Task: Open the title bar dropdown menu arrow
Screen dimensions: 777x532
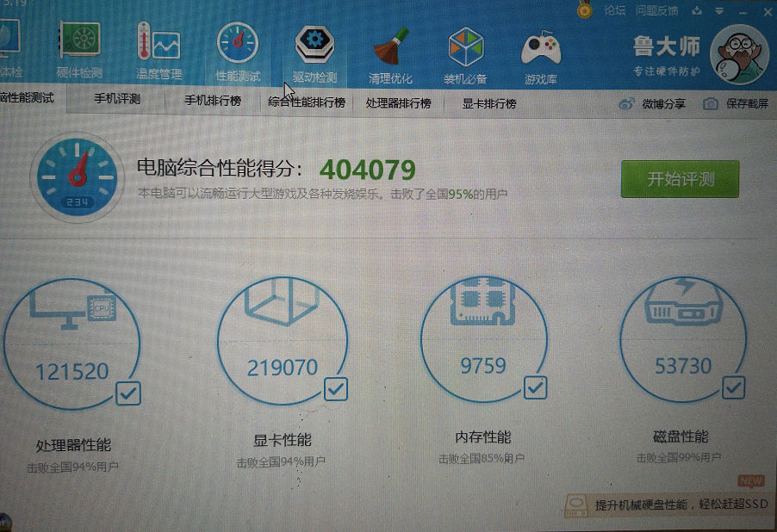Action: (719, 11)
